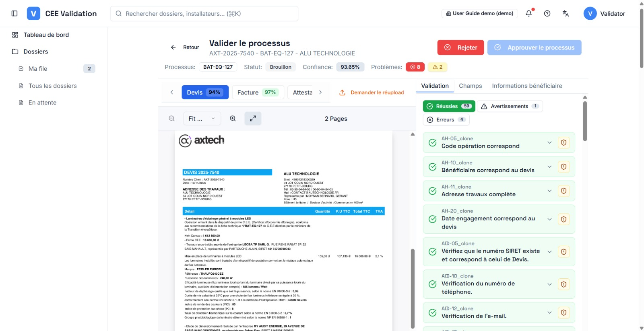Screen dimensions: 644x331
Task: Open the help question mark icon
Action: pos(547,13)
